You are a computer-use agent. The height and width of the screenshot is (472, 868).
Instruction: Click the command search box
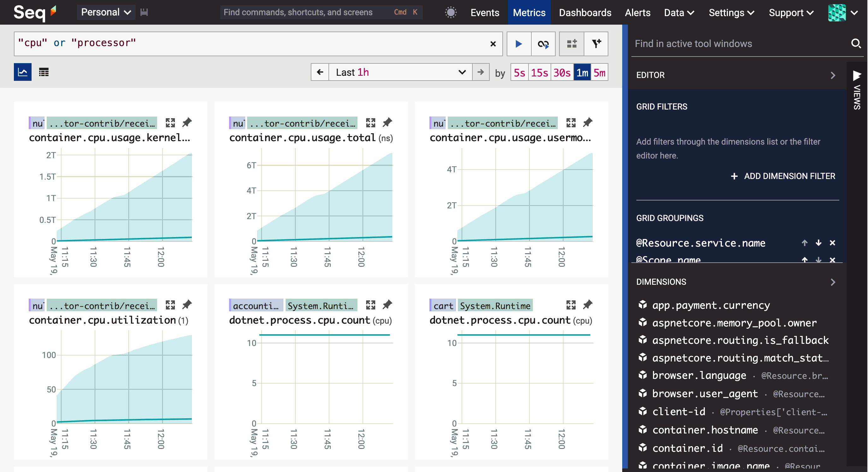321,13
